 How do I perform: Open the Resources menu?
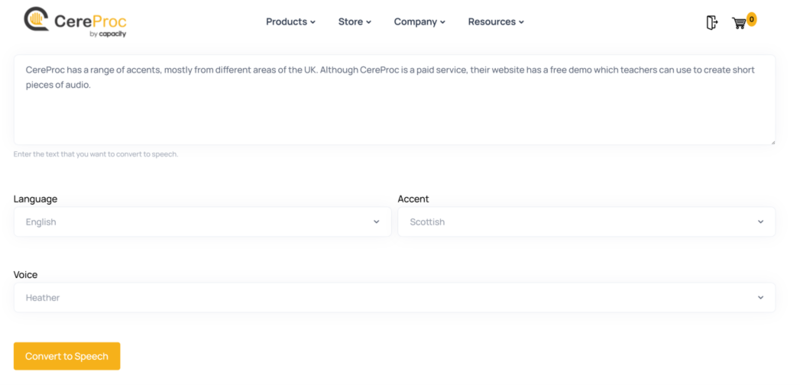[496, 22]
